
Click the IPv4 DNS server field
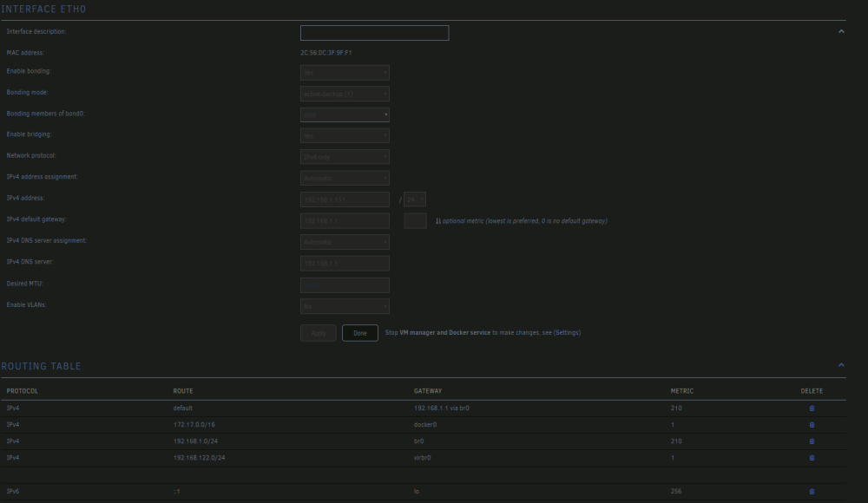[x=345, y=264]
